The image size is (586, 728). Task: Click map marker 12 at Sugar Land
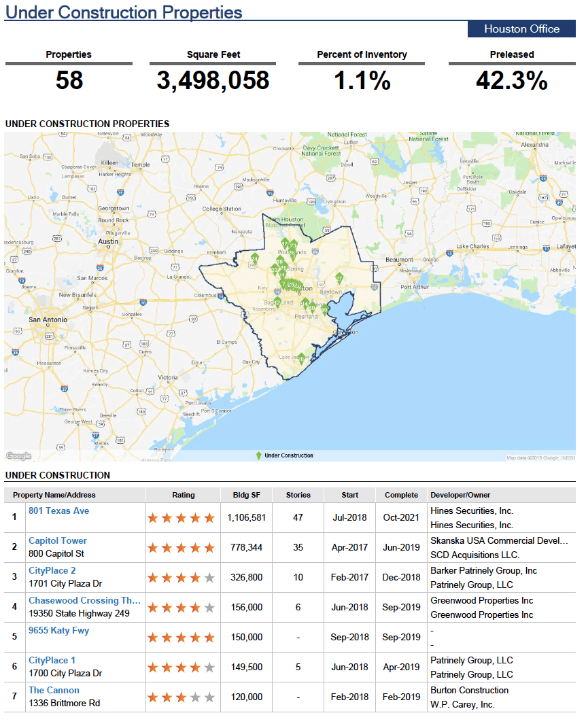[x=277, y=302]
